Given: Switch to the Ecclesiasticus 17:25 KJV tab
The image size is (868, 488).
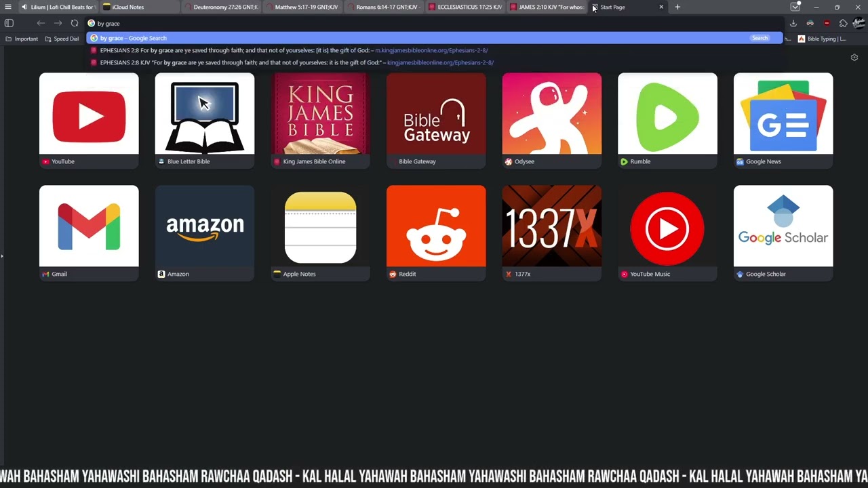Looking at the screenshot, I should point(465,7).
